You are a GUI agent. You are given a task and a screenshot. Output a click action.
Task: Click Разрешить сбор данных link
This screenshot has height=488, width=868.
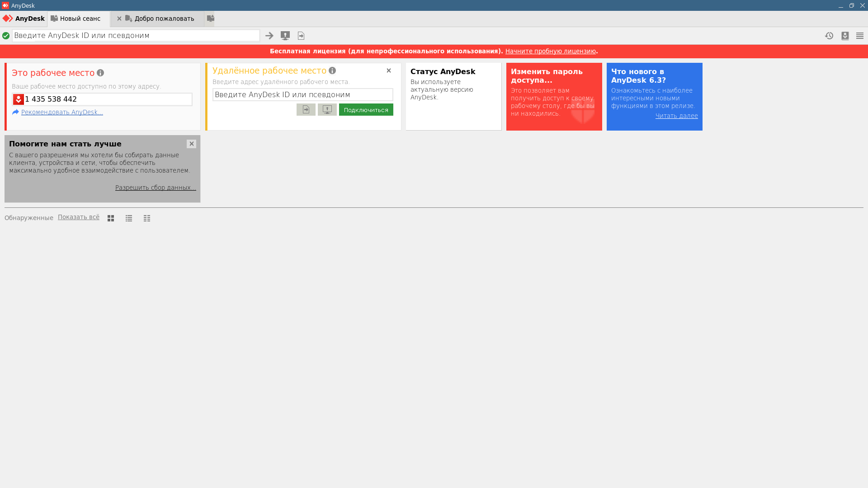[156, 188]
